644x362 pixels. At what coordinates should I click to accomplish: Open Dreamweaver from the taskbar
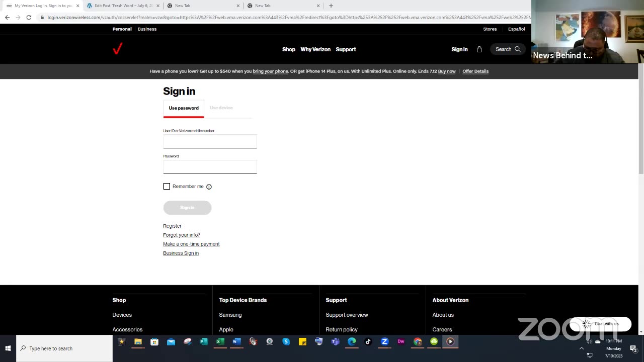(401, 342)
